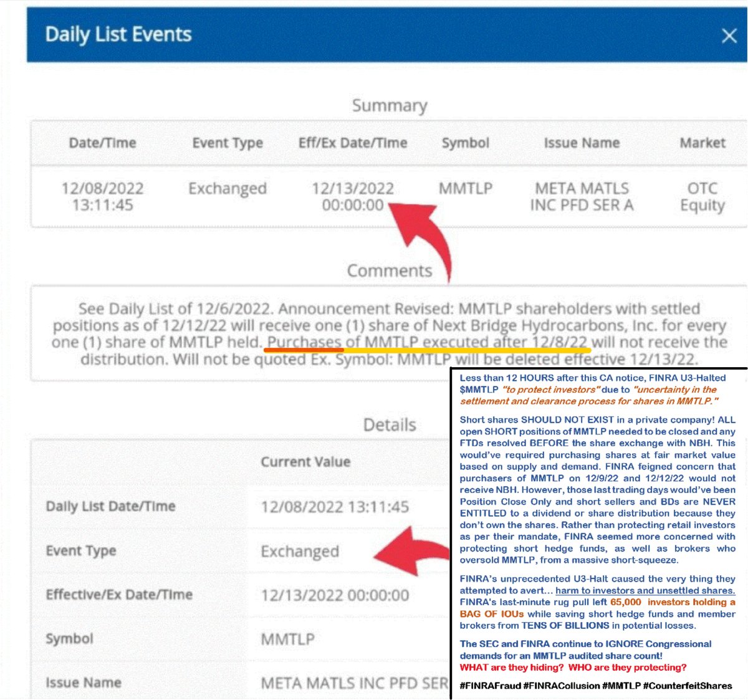Click the "#CounterfeitShares" hashtag
The image size is (748, 700).
688,686
